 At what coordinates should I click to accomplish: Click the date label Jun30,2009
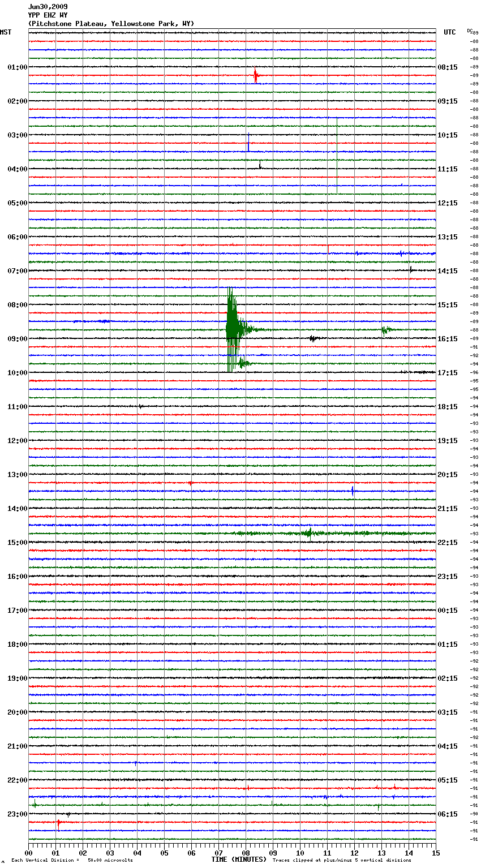tap(48, 7)
